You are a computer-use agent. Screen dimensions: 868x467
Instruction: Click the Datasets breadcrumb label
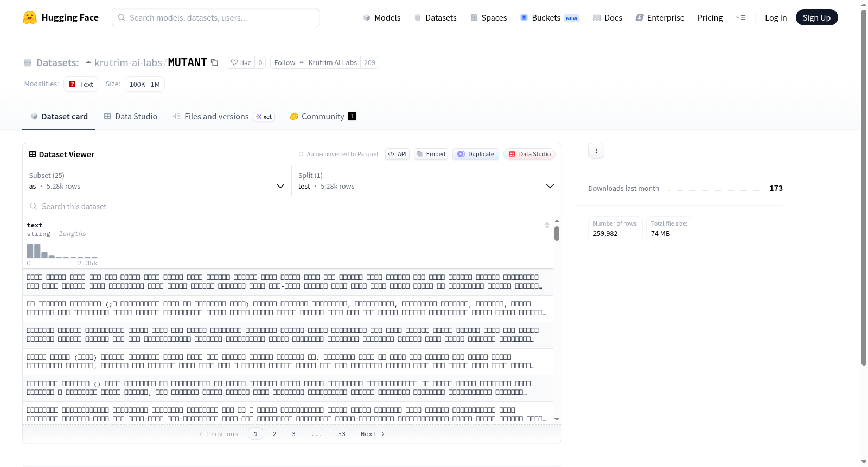click(x=58, y=62)
